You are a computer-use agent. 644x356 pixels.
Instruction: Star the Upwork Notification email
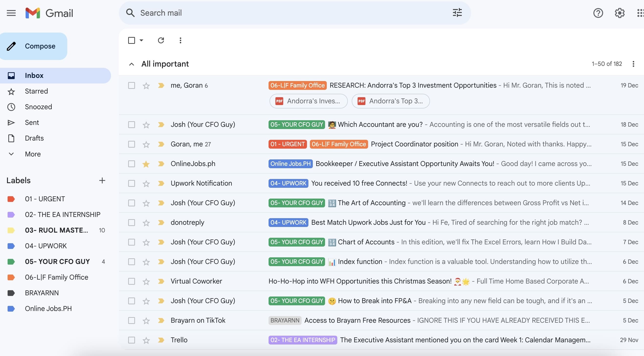pos(146,183)
